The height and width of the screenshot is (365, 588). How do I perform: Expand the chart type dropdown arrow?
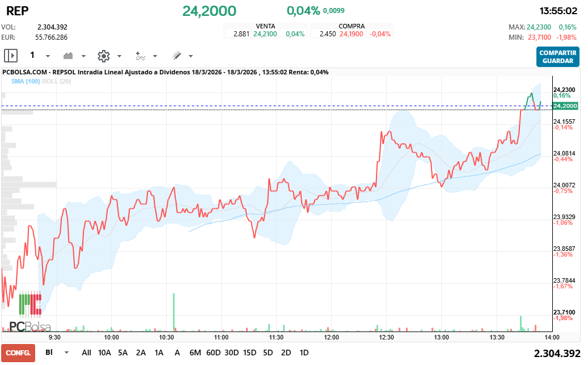tap(83, 55)
